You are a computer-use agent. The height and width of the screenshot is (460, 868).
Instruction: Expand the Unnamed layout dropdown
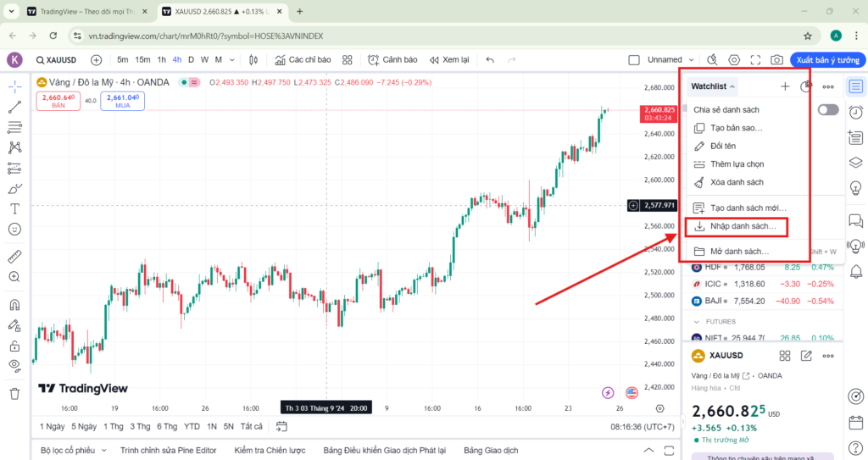tap(692, 60)
